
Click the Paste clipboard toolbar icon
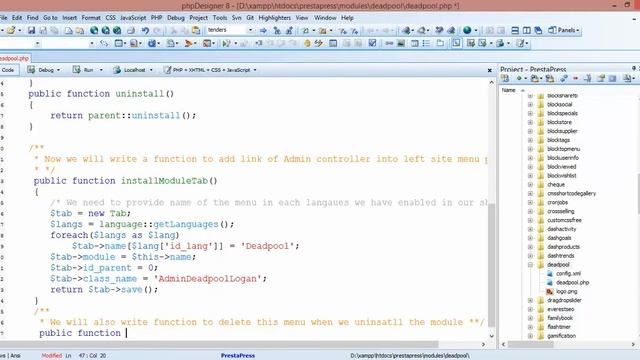tap(196, 30)
